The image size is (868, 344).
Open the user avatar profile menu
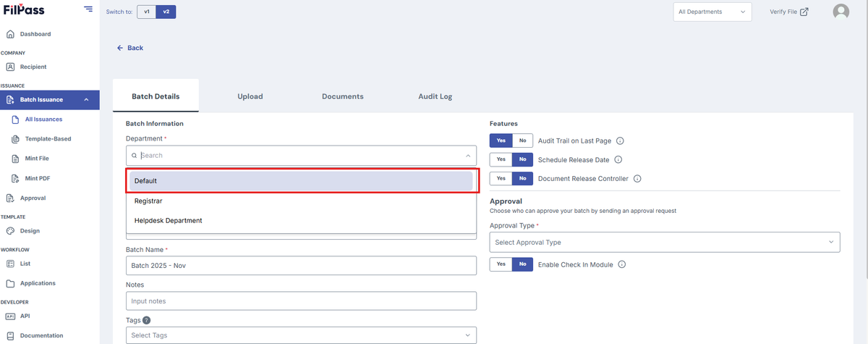[x=841, y=12]
